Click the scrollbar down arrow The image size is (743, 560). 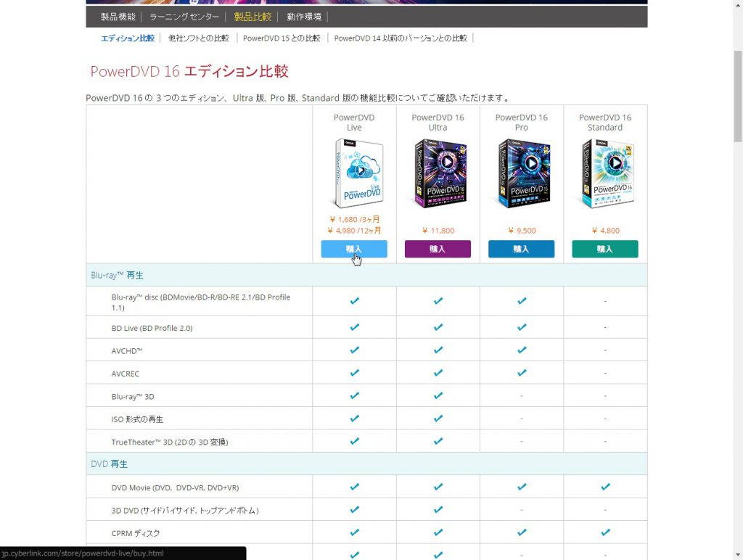click(738, 555)
